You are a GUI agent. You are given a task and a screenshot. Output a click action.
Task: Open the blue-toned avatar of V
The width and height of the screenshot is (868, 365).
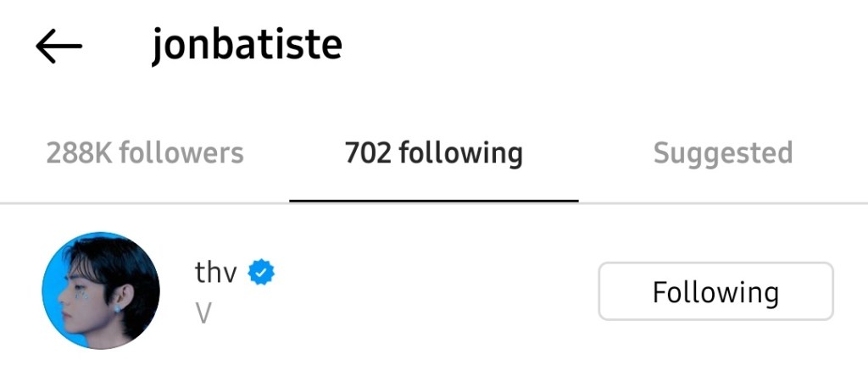101,290
